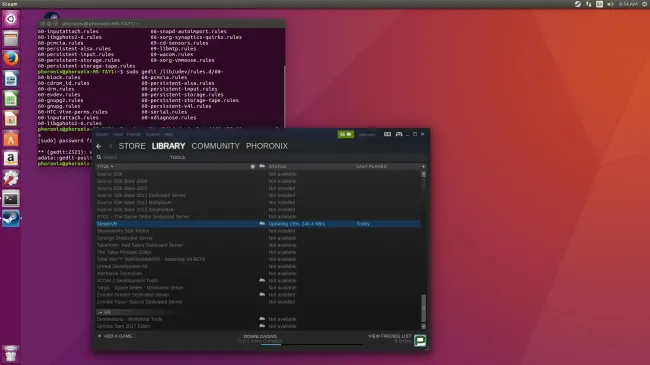The image size is (650, 365).
Task: Click cloud icon on Destinations Workshop Tools row
Action: pyautogui.click(x=262, y=319)
